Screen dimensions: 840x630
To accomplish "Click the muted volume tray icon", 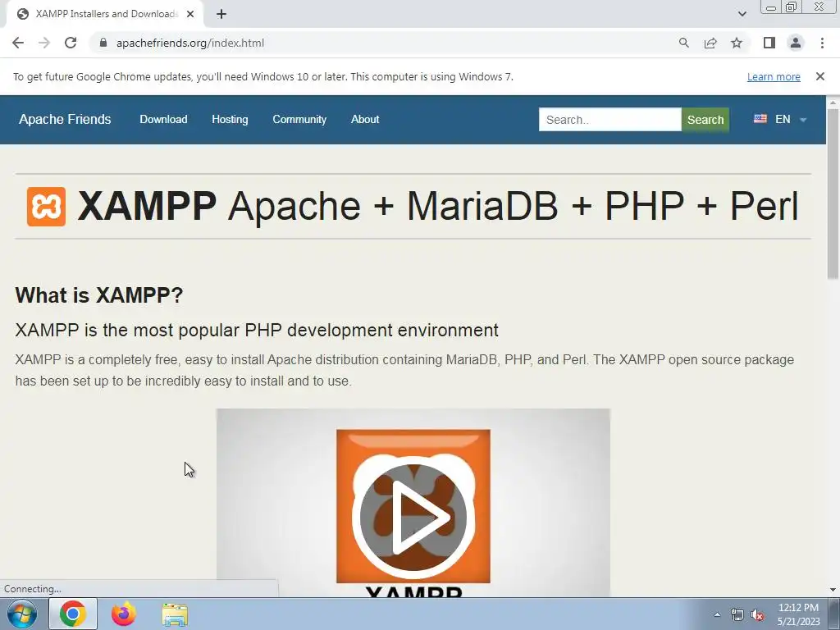I will coord(757,615).
